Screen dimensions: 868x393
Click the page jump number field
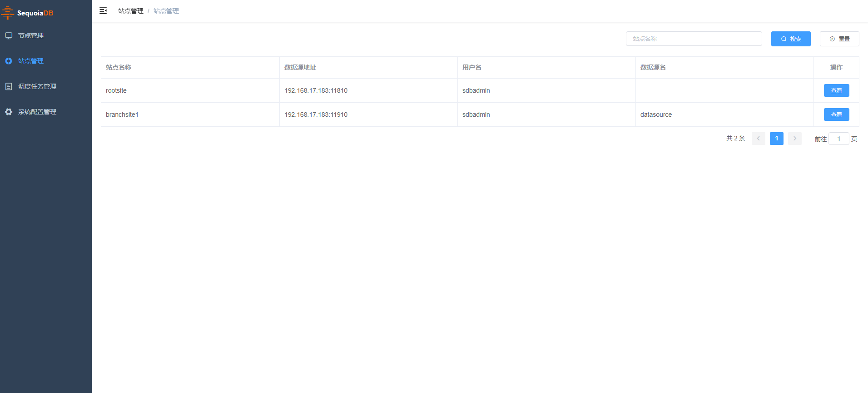pos(838,139)
